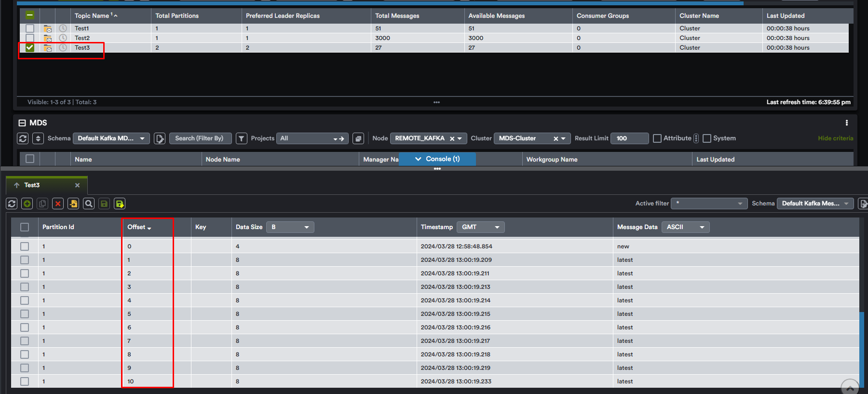Delete selected messages with red X icon
The width and height of the screenshot is (868, 394).
tap(58, 204)
